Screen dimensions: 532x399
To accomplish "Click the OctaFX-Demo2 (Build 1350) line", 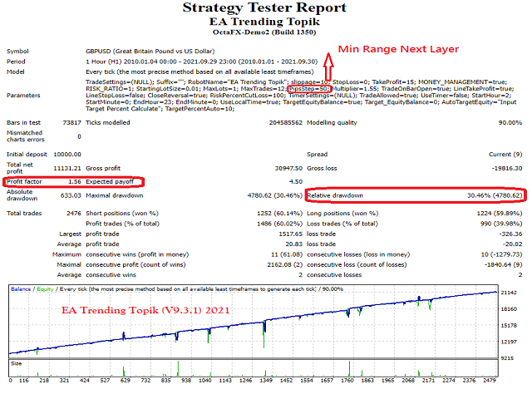I will (x=264, y=32).
